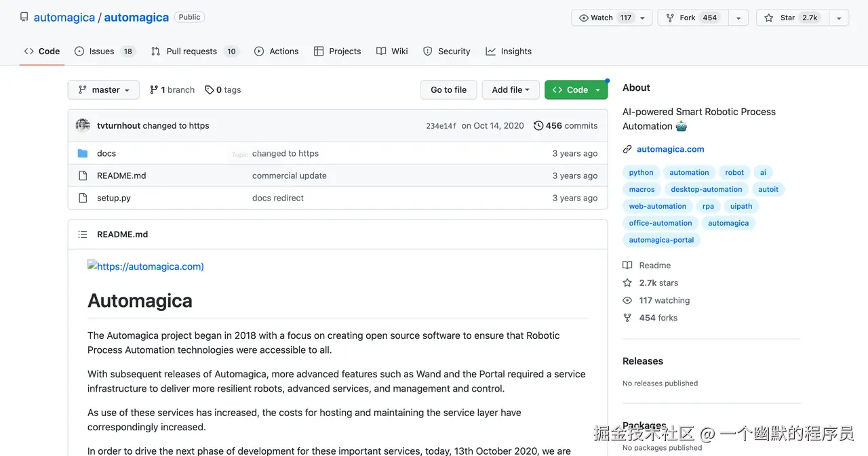Open the green Code clone dropdown
This screenshot has height=456, width=868.
tap(576, 89)
